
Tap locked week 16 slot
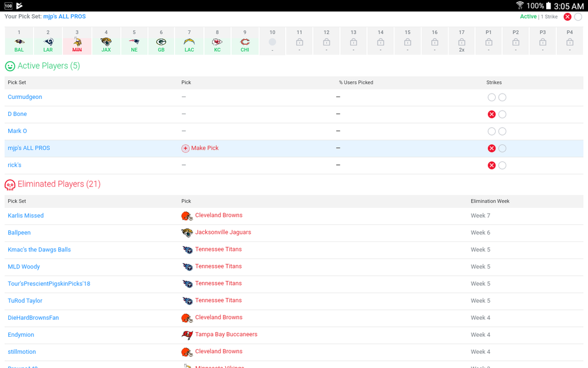coord(435,41)
